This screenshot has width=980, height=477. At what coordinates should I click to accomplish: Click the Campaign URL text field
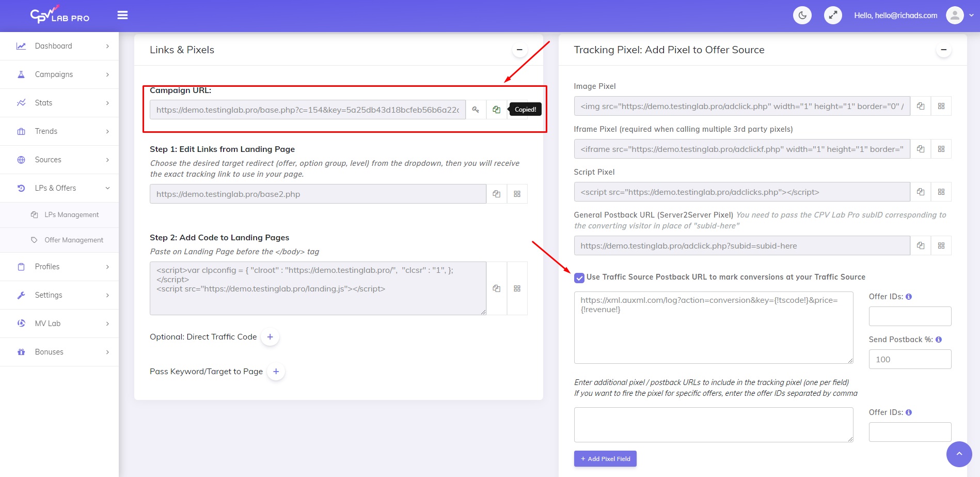(x=308, y=110)
